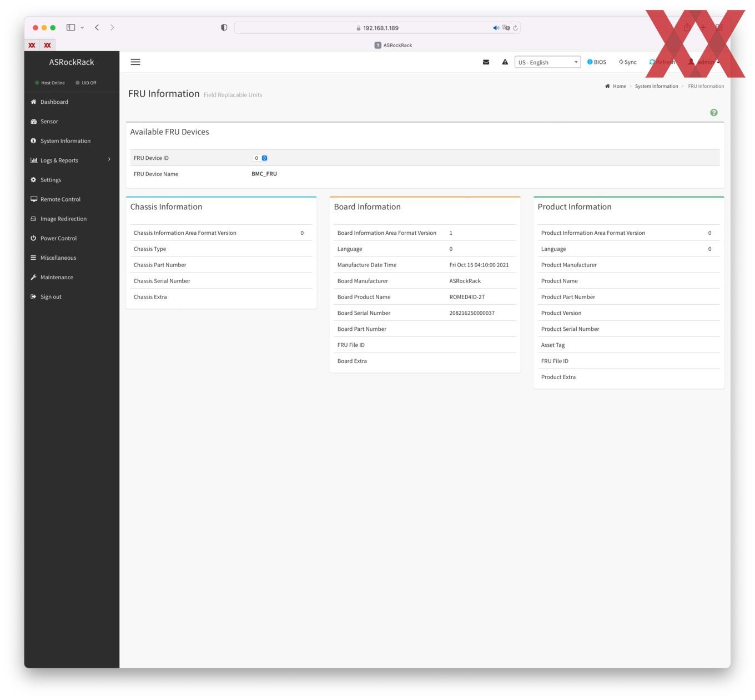Click the Host Online status indicator
The width and height of the screenshot is (755, 700).
(50, 83)
